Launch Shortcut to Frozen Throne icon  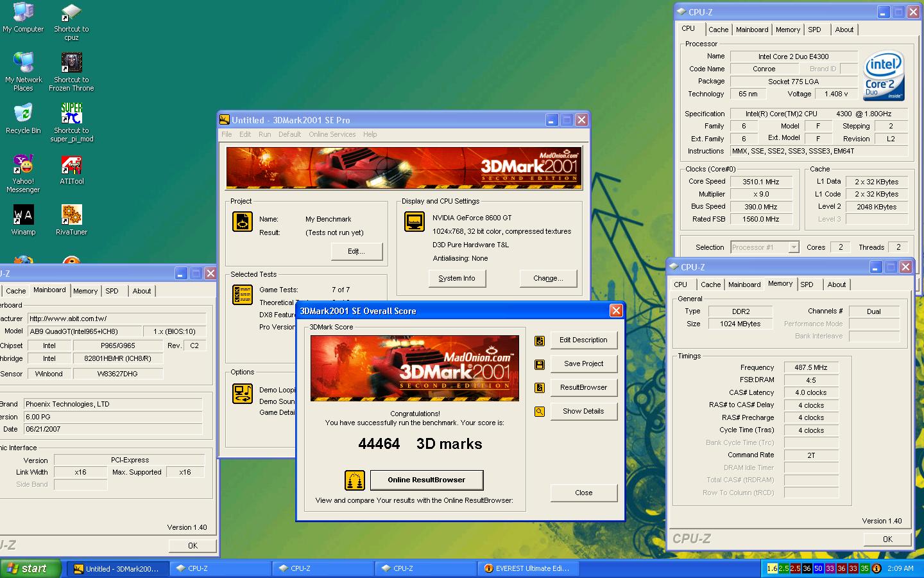[71, 71]
